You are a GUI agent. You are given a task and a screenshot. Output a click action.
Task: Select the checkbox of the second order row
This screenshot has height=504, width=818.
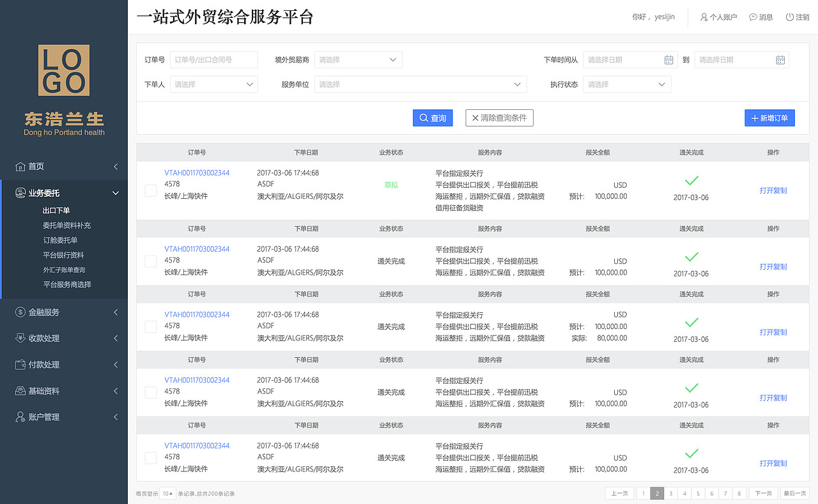150,261
